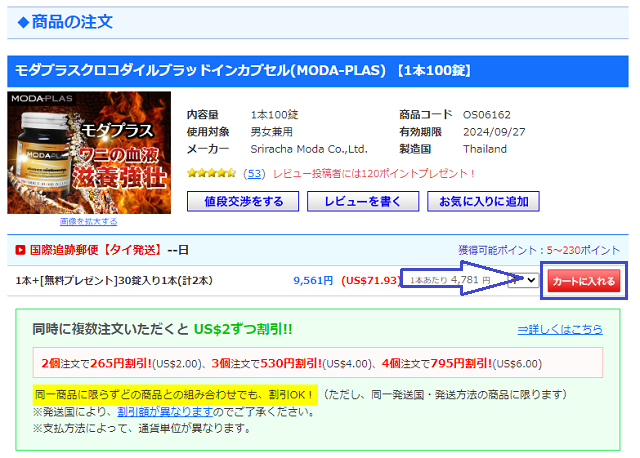Image resolution: width=640 pixels, height=458 pixels.
Task: Click the yellow highlighted 割引OK! notice
Action: (x=175, y=395)
